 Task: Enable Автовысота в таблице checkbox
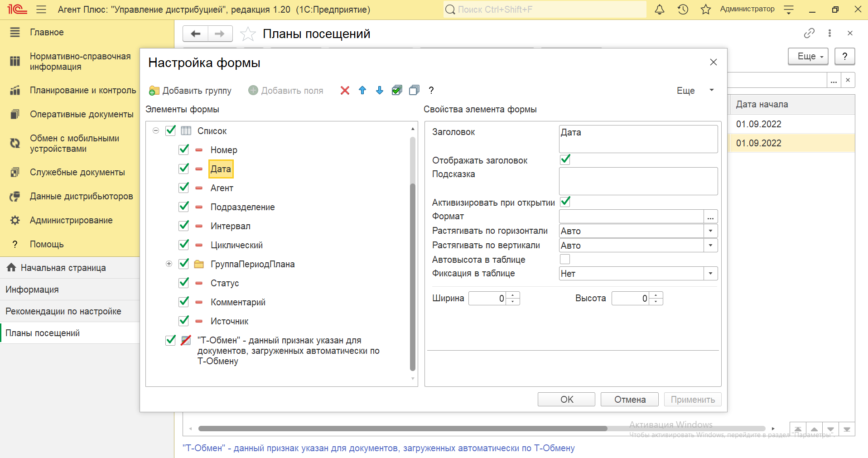[x=565, y=259]
